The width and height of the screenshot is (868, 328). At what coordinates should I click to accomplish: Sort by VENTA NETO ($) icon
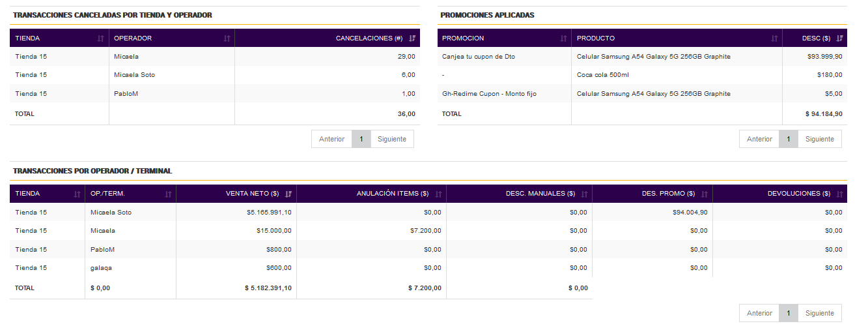coord(288,194)
